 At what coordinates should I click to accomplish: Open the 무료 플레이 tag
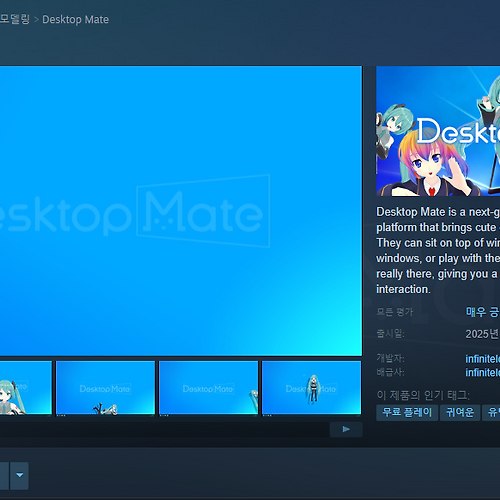pos(407,413)
